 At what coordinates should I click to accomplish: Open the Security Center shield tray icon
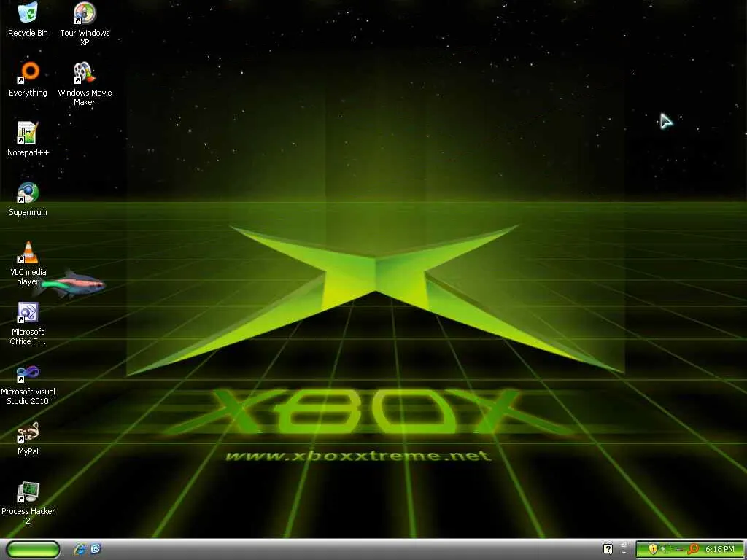[653, 549]
